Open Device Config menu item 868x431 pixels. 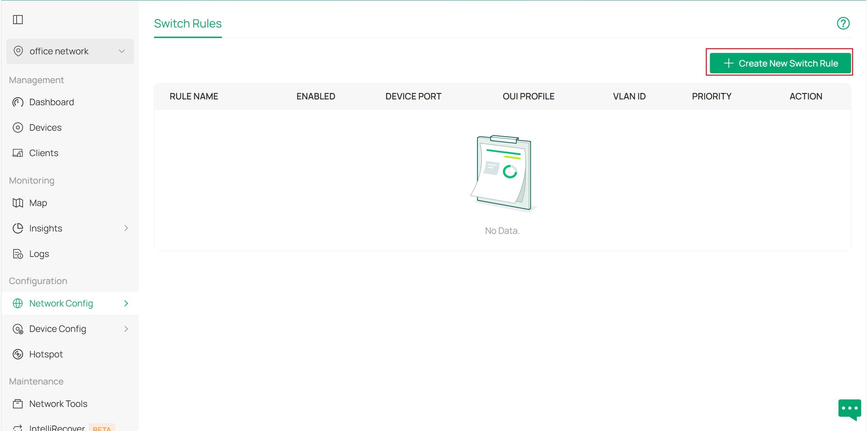(58, 329)
